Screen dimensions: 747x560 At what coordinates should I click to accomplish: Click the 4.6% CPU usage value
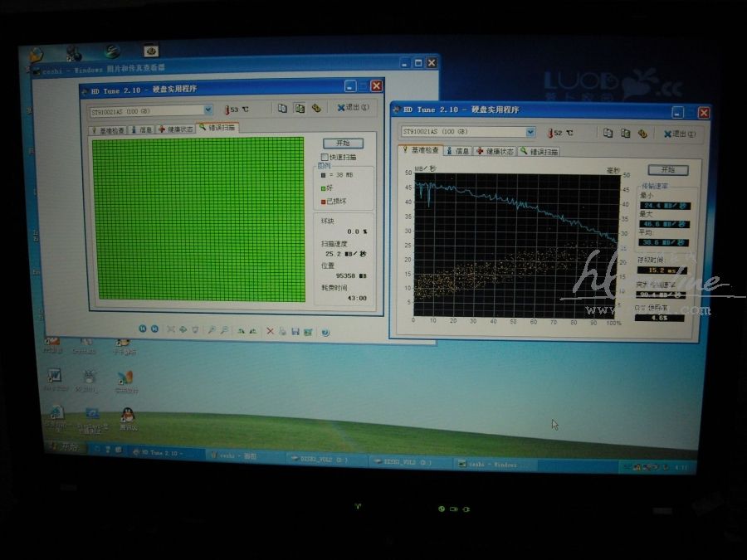tap(659, 318)
